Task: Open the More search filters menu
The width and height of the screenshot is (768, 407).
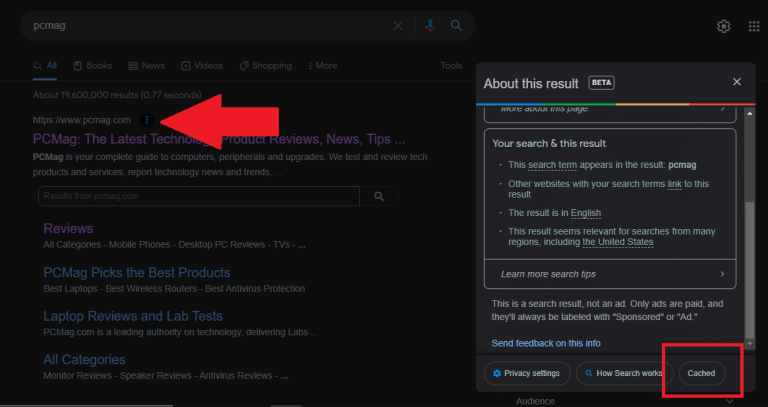Action: pyautogui.click(x=323, y=66)
